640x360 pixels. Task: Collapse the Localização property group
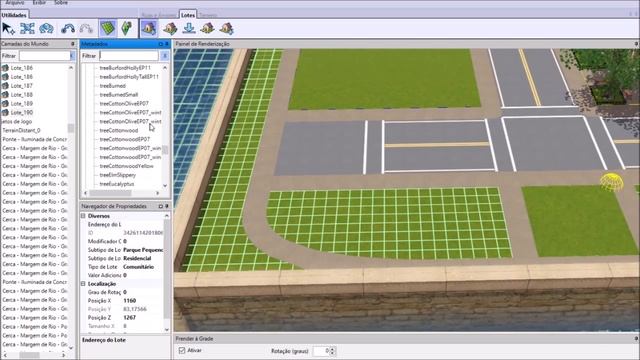click(x=83, y=284)
